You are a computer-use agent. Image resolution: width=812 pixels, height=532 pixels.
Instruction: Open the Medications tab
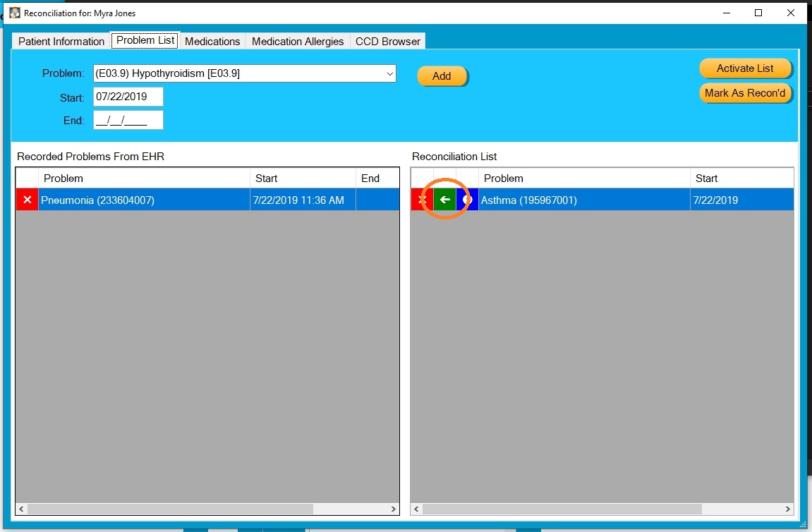click(x=212, y=42)
